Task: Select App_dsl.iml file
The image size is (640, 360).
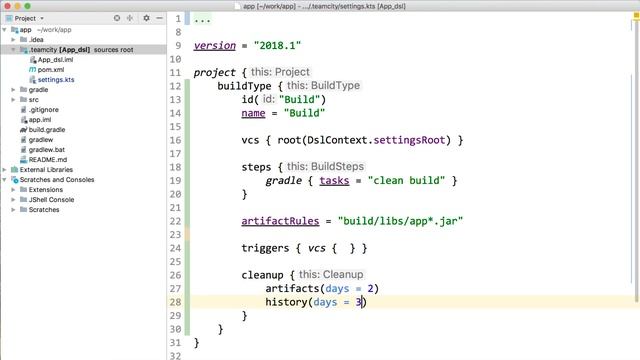Action: (56, 60)
